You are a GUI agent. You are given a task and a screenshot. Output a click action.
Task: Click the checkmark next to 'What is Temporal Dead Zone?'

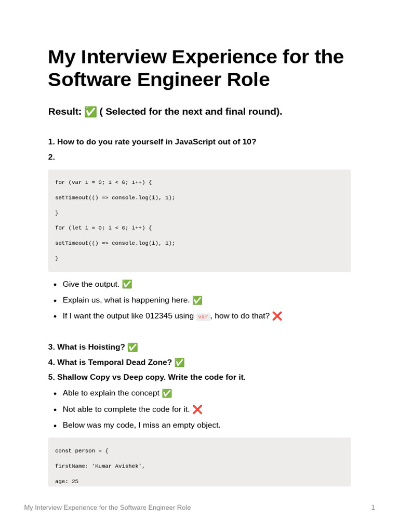(179, 362)
